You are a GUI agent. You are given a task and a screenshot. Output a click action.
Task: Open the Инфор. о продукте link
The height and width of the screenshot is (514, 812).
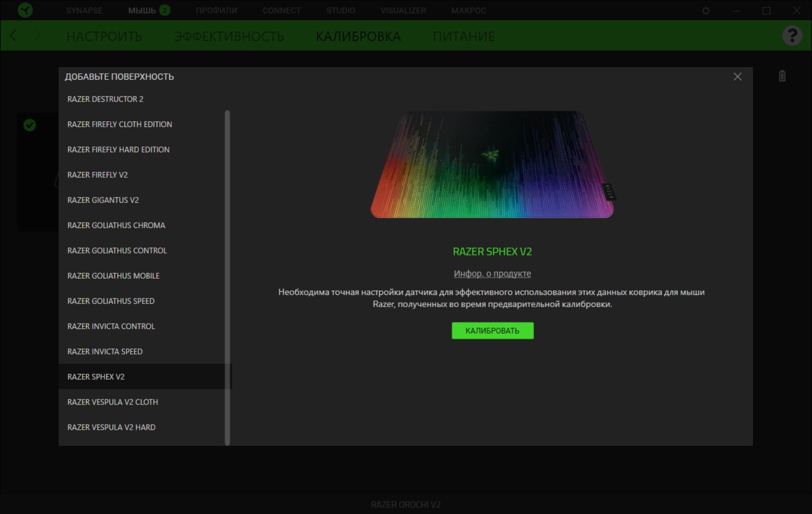point(492,274)
